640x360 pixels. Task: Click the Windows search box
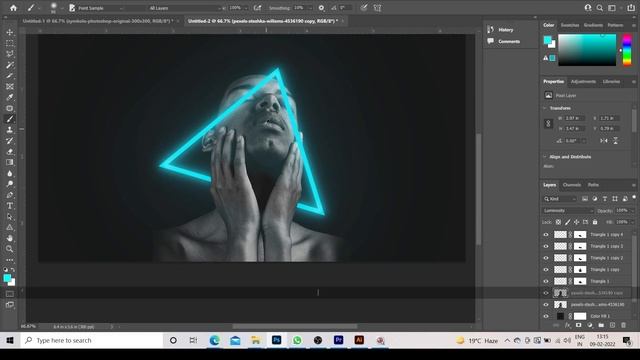coord(92,340)
